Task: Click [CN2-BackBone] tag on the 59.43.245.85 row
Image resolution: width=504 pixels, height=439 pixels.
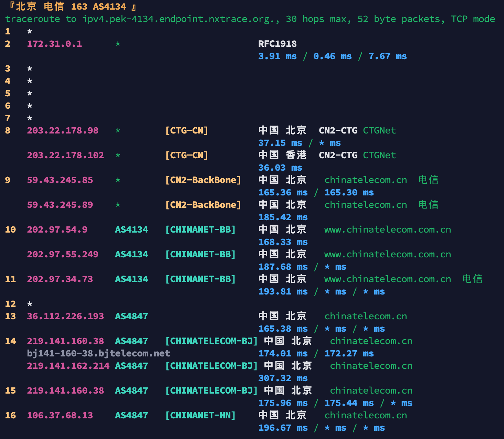Action: tap(203, 180)
